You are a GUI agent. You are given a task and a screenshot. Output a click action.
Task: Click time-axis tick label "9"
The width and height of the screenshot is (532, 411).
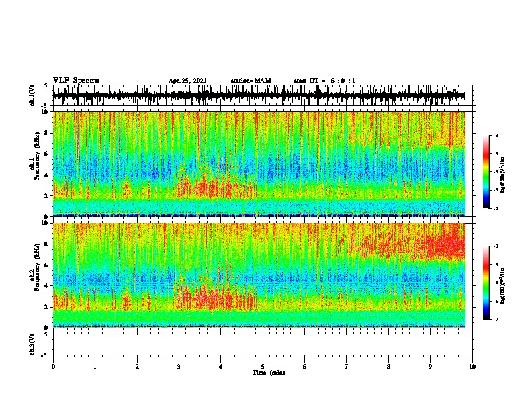coord(431,367)
